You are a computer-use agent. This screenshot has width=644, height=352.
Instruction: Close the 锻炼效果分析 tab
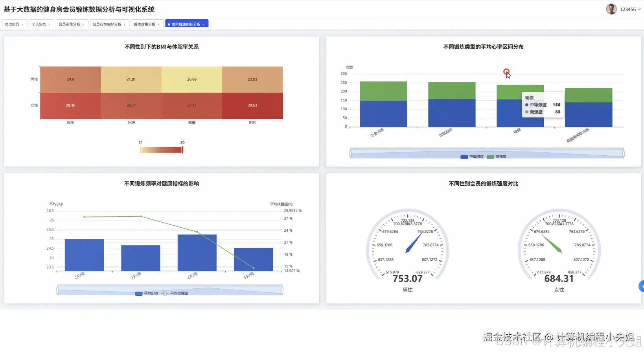158,25
